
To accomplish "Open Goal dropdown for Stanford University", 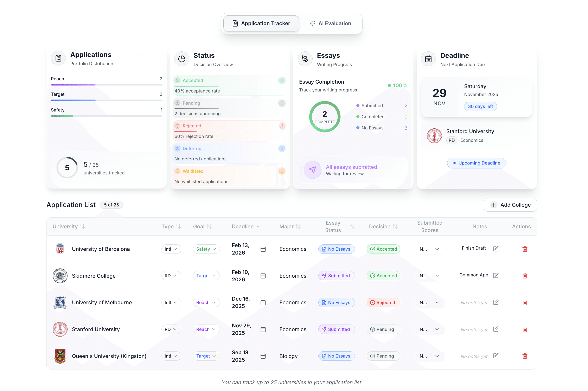I will (x=206, y=329).
